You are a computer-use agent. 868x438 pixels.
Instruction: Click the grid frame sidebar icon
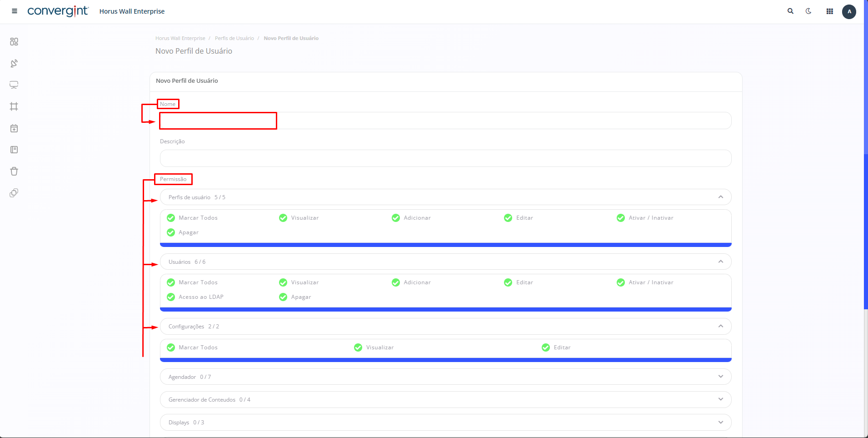(x=14, y=106)
